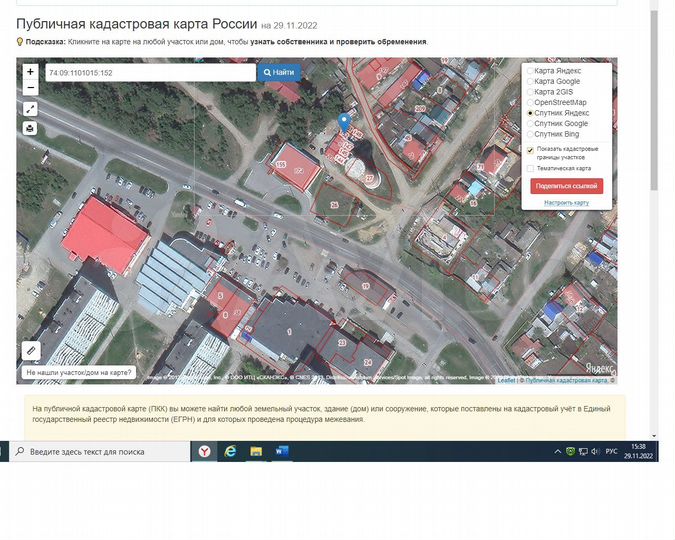675x540 pixels.
Task: Open volume speaker tray icon
Action: click(595, 452)
